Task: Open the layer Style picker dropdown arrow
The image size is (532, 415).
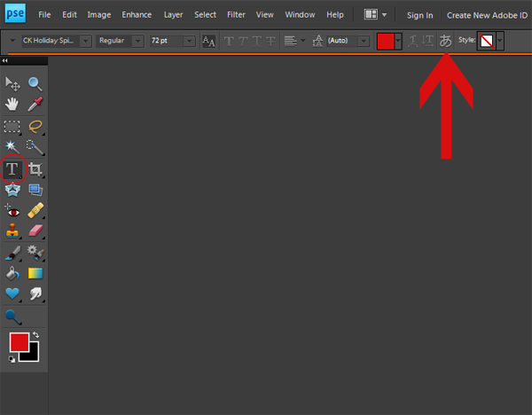Action: pyautogui.click(x=500, y=41)
